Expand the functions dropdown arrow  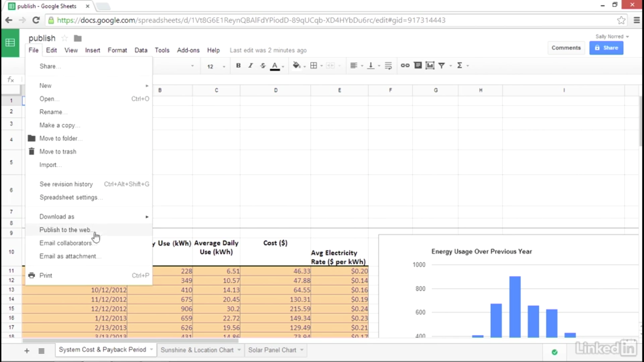tap(468, 66)
